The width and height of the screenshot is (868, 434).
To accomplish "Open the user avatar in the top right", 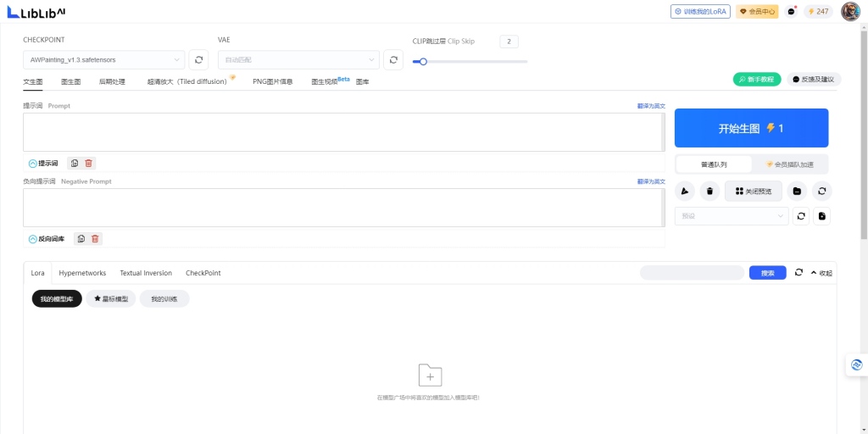I will (850, 11).
